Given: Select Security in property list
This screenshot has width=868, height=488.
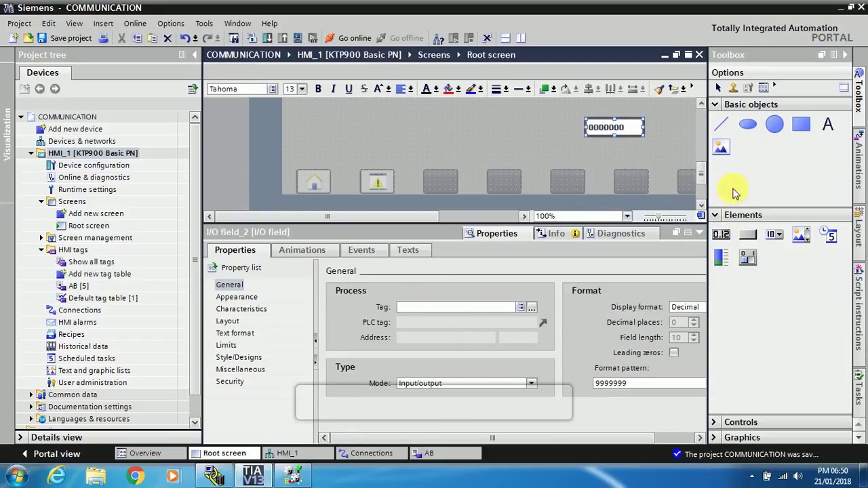Looking at the screenshot, I should coord(230,382).
